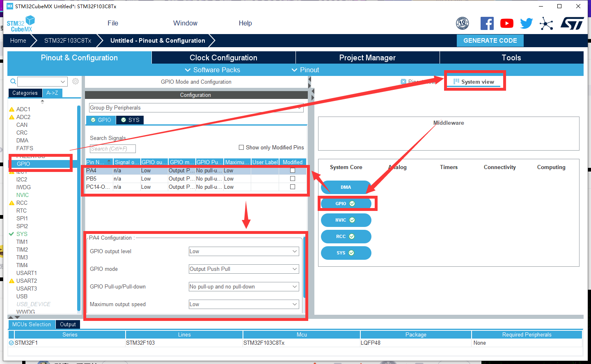Open the category search combo box arrow
The image size is (591, 364).
point(63,81)
